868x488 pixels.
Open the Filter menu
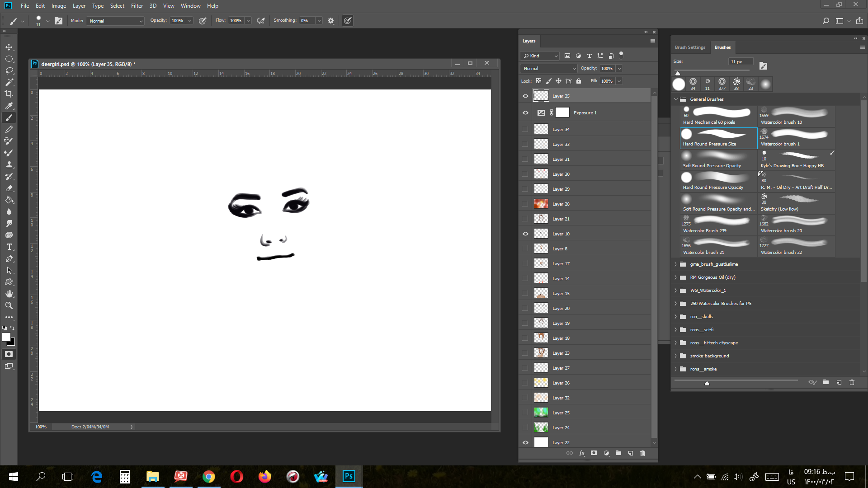(x=137, y=6)
